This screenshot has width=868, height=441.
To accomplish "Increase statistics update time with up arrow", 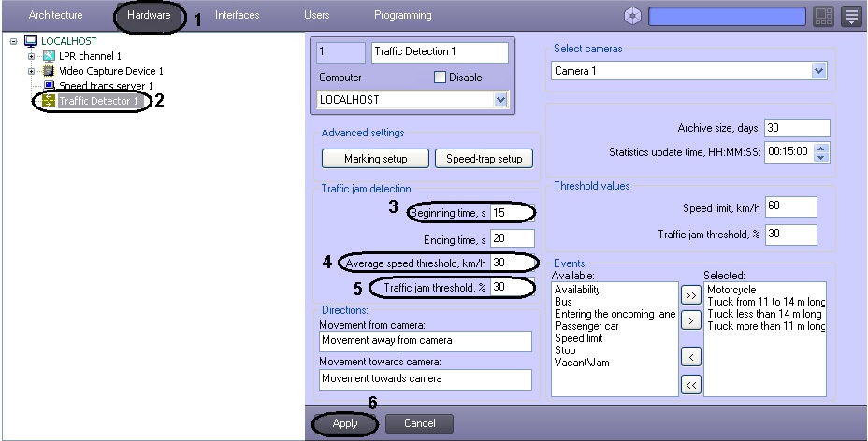I will click(822, 148).
